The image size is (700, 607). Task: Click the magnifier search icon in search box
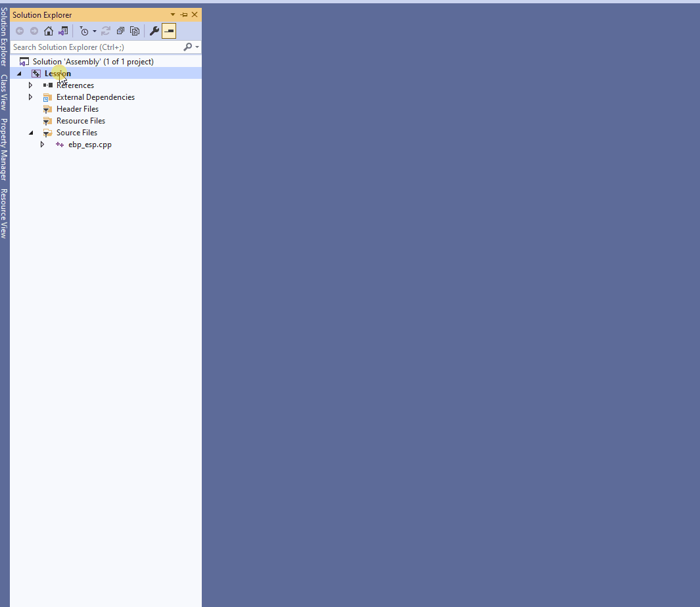click(188, 47)
